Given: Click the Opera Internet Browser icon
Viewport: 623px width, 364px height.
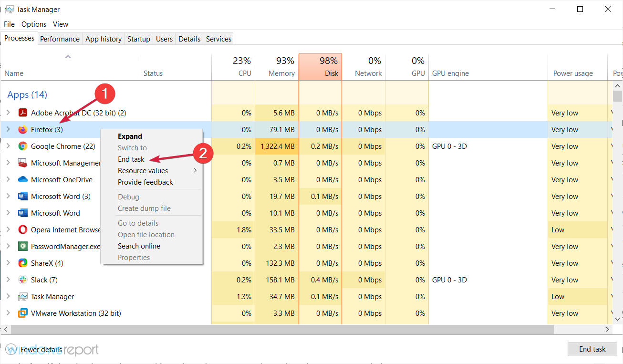Looking at the screenshot, I should [22, 230].
